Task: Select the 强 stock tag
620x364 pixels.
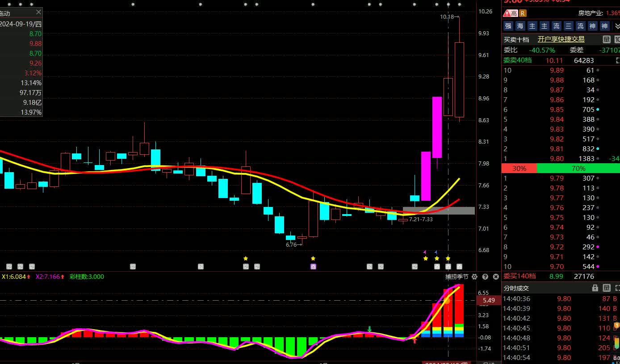Action: [508, 26]
